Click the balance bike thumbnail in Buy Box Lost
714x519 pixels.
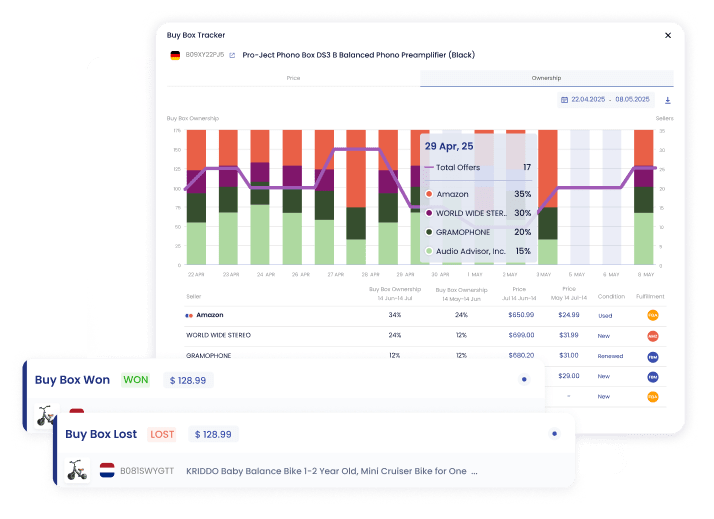pos(77,470)
